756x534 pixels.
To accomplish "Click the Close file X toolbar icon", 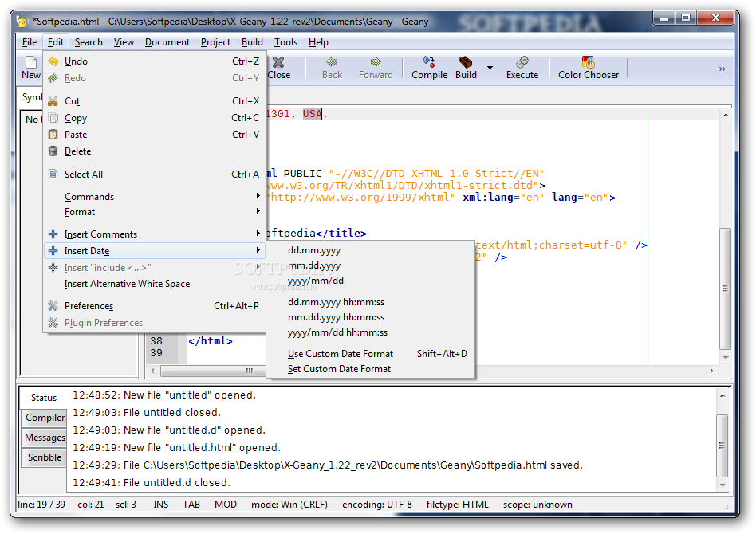I will click(278, 62).
